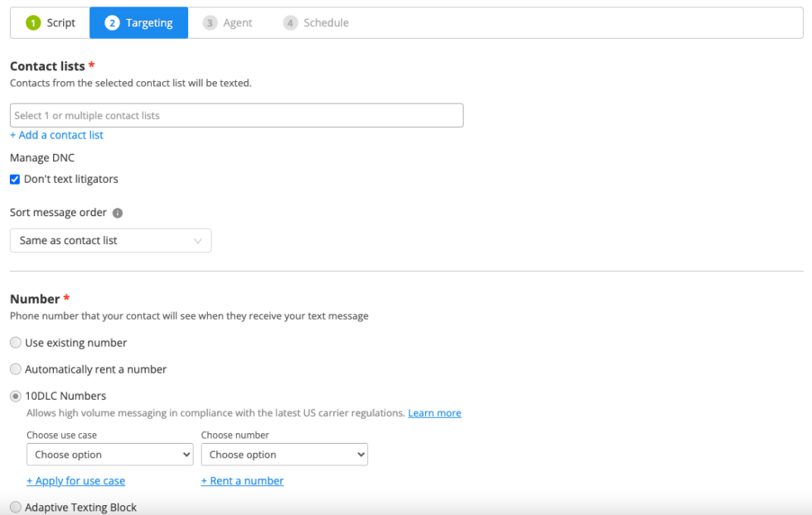Select Adaptive Texting Block radio option
812x515 pixels.
click(16, 508)
